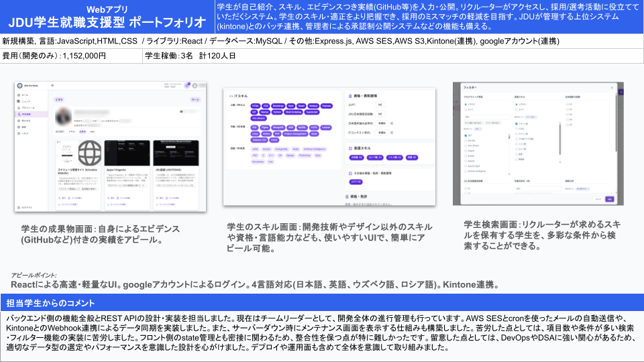Viewport: 644px width, 362px height.
Task: Click the bookmark star icon in the sidebar
Action: (20, 121)
